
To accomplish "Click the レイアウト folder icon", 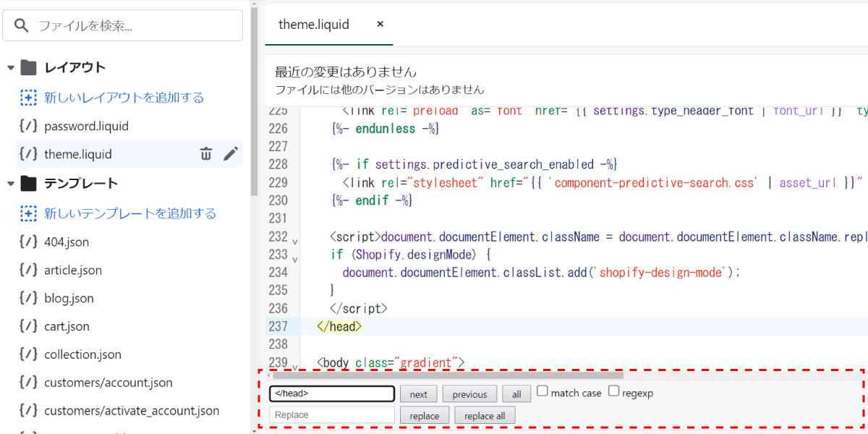I will coord(28,67).
